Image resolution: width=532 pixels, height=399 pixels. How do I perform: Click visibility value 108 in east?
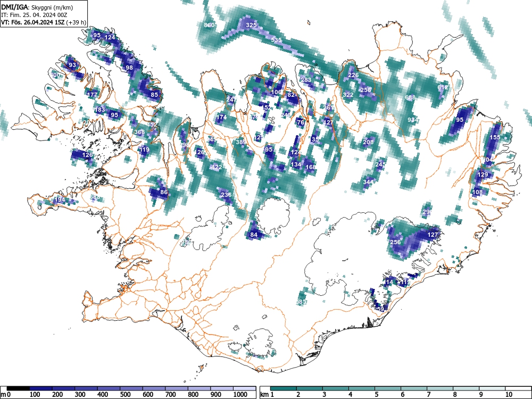click(477, 192)
